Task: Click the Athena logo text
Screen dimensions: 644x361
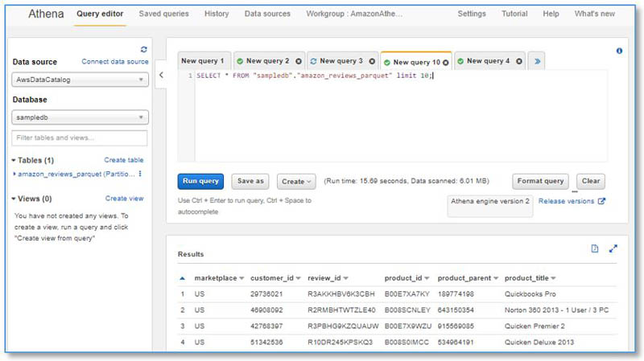Action: tap(46, 14)
